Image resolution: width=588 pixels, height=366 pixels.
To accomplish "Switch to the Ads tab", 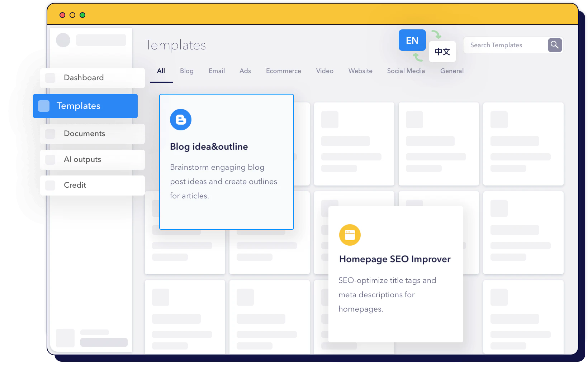I will 245,71.
